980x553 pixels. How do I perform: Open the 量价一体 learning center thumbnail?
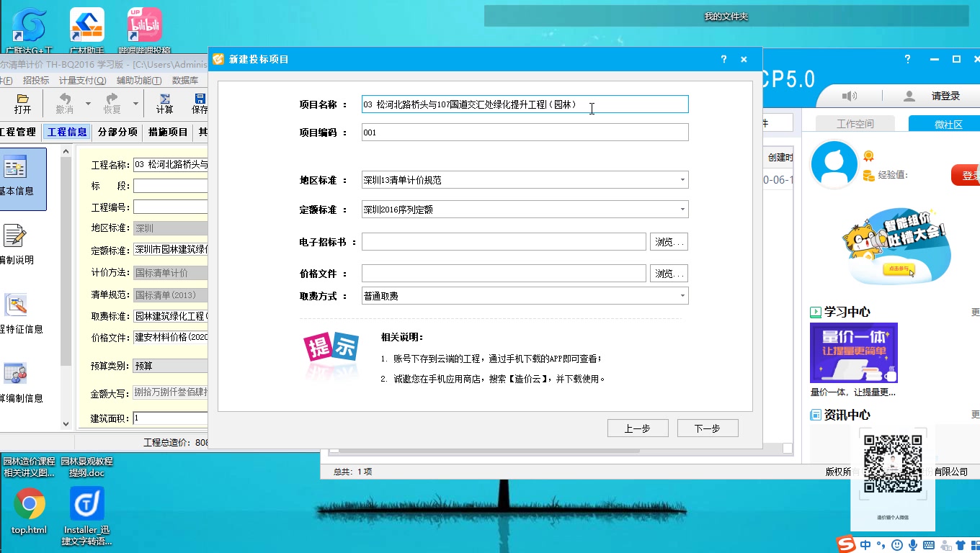[x=854, y=353]
